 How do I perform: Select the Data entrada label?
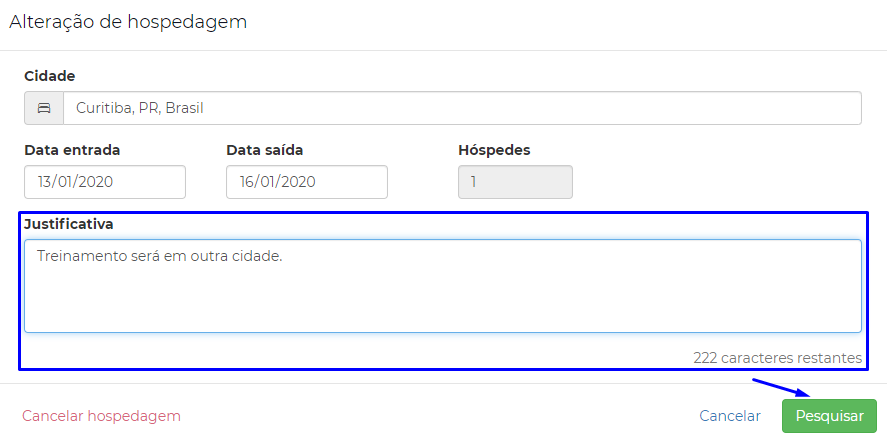(x=72, y=150)
